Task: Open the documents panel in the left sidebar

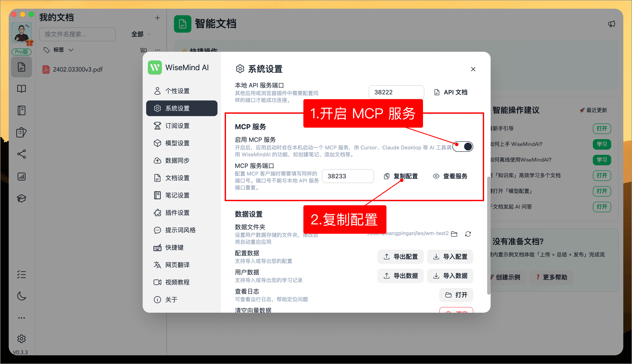Action: pos(22,67)
